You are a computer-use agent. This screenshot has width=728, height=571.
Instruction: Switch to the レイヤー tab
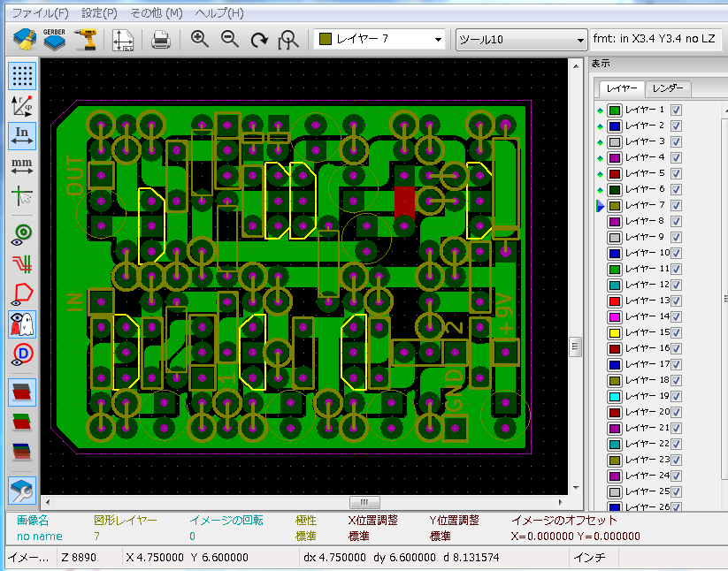(x=622, y=88)
